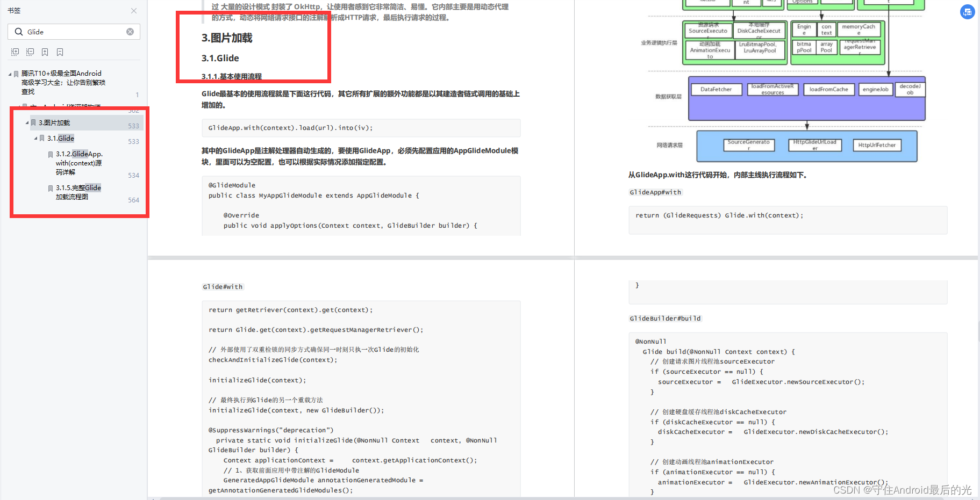This screenshot has width=980, height=500.
Task: Click memoryCache box in diagram
Action: pyautogui.click(x=859, y=30)
